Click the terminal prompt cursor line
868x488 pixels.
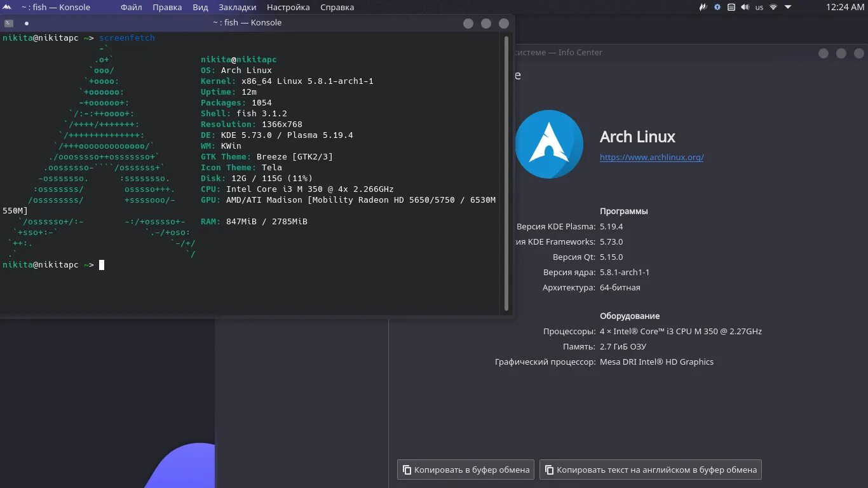[53, 265]
